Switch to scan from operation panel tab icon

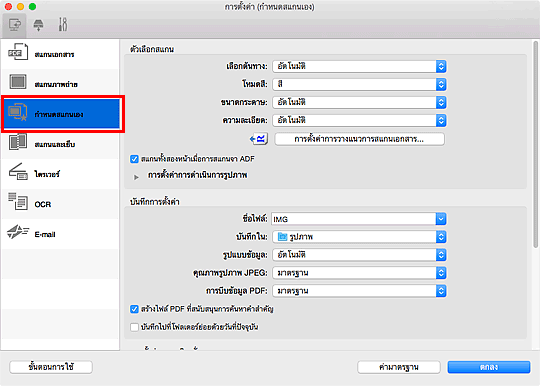click(x=38, y=25)
